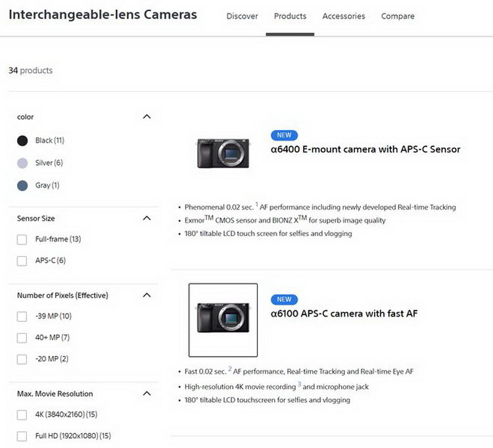Check the APS-C sensor size filter

pos(22,261)
